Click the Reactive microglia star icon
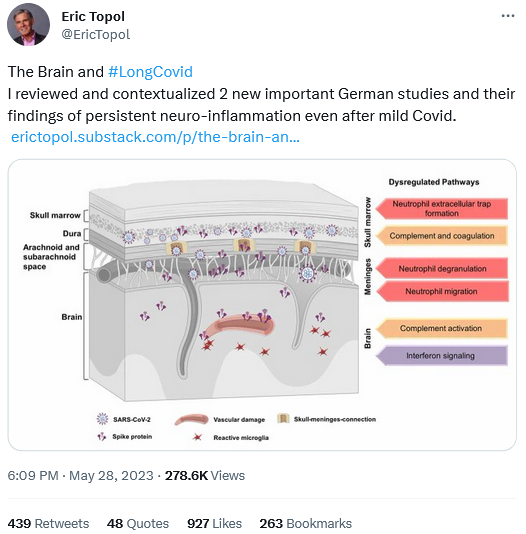Image resolution: width=526 pixels, height=534 pixels. pyautogui.click(x=197, y=437)
